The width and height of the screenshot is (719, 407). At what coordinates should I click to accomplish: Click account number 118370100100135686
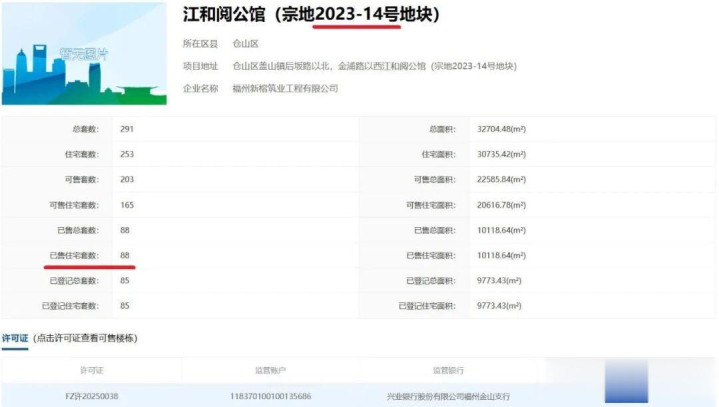tap(271, 396)
